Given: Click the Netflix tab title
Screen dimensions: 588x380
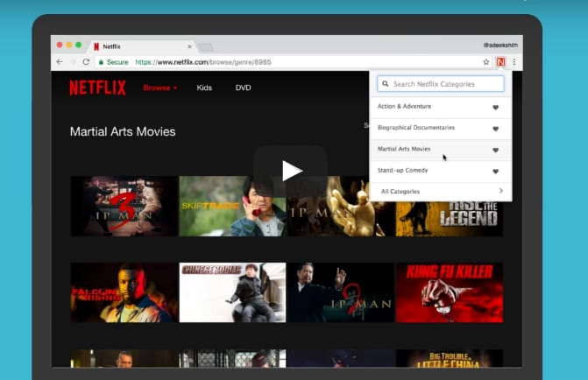Looking at the screenshot, I should (x=112, y=46).
